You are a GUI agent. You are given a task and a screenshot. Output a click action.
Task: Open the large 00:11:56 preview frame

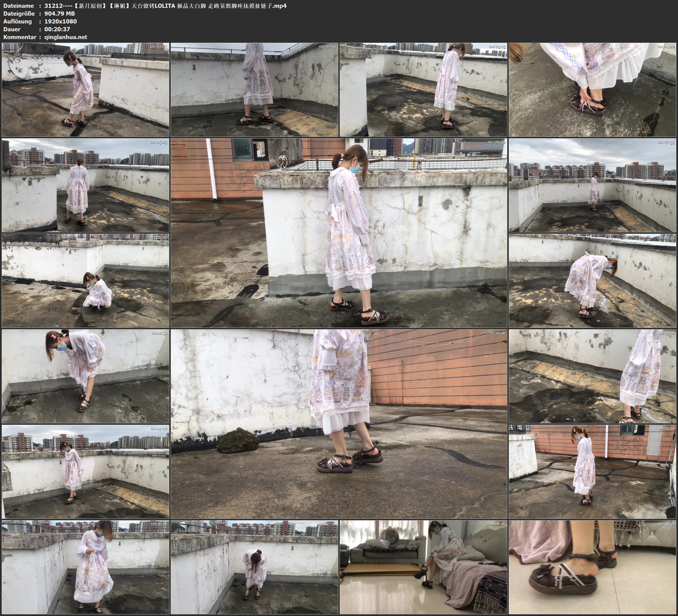(x=339, y=424)
